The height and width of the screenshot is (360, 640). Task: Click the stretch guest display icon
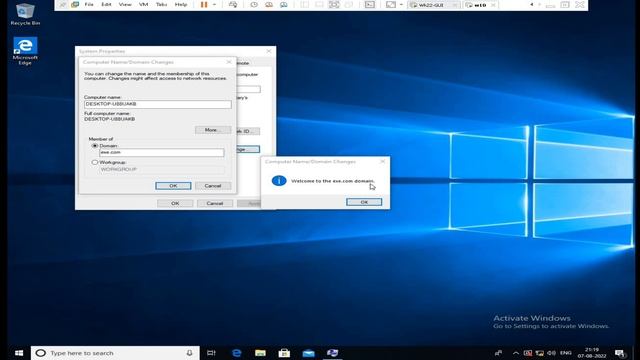pos(391,4)
